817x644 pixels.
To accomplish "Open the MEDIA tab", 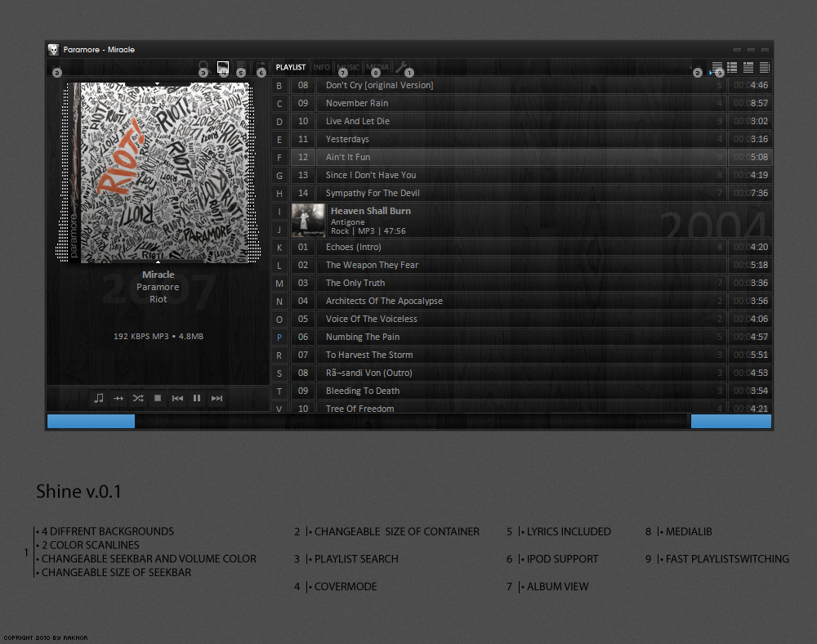I will point(377,67).
